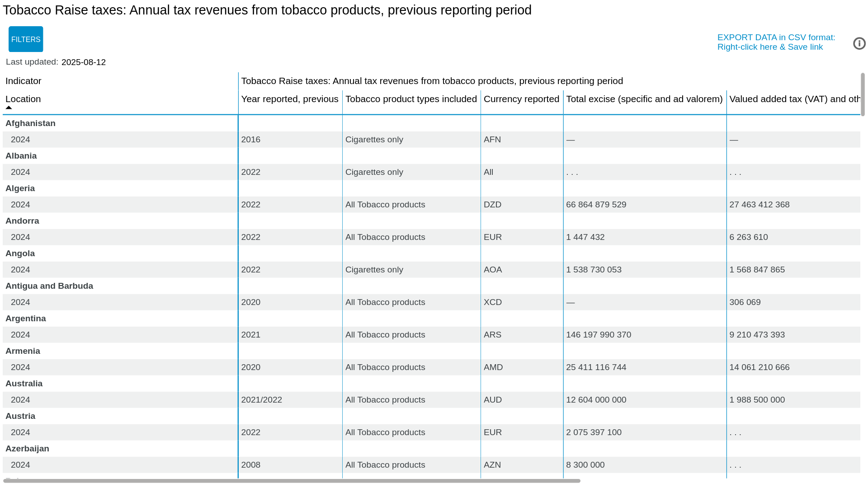The height and width of the screenshot is (488, 868).
Task: Click Angola's excise value 1 538 730 053
Action: 594,270
